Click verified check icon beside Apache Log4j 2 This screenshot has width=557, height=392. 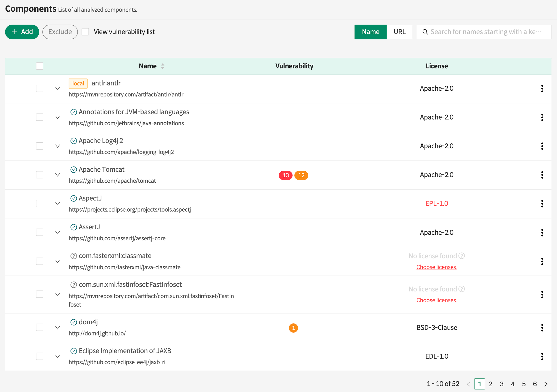pos(73,141)
